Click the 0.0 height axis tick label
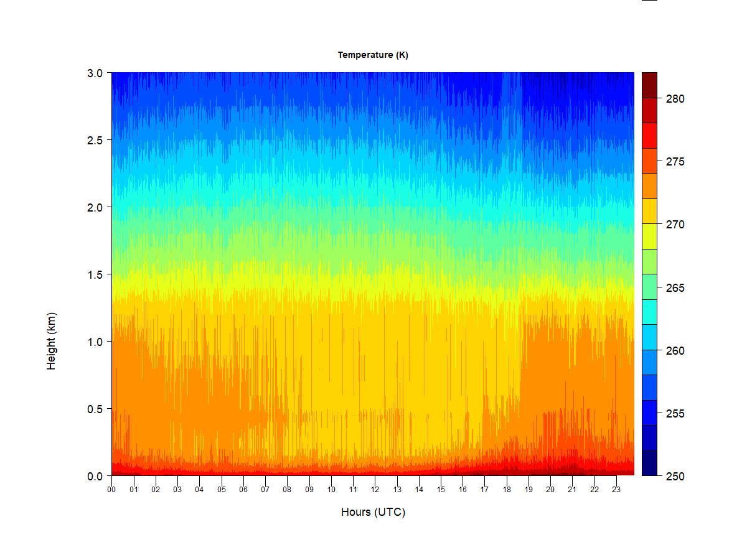The image size is (747, 560). pos(95,476)
